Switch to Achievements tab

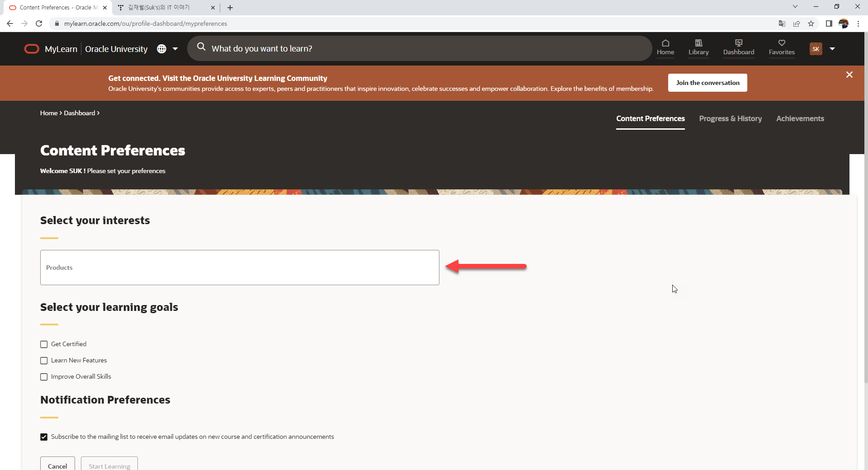tap(800, 118)
